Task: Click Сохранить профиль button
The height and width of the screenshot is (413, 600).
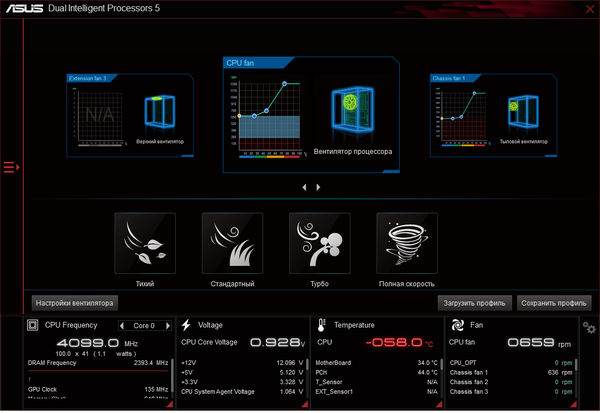Action: click(554, 303)
